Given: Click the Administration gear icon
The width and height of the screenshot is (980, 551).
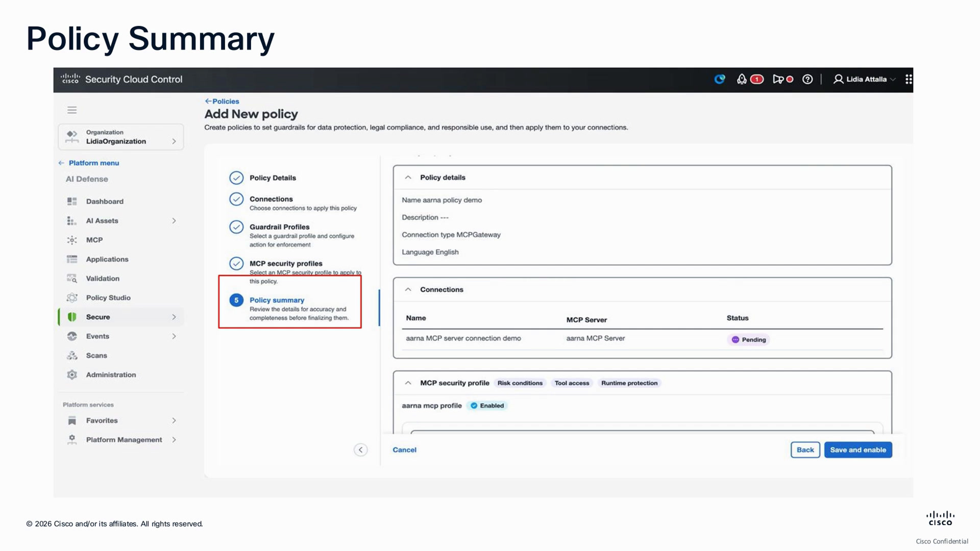Looking at the screenshot, I should pos(72,375).
